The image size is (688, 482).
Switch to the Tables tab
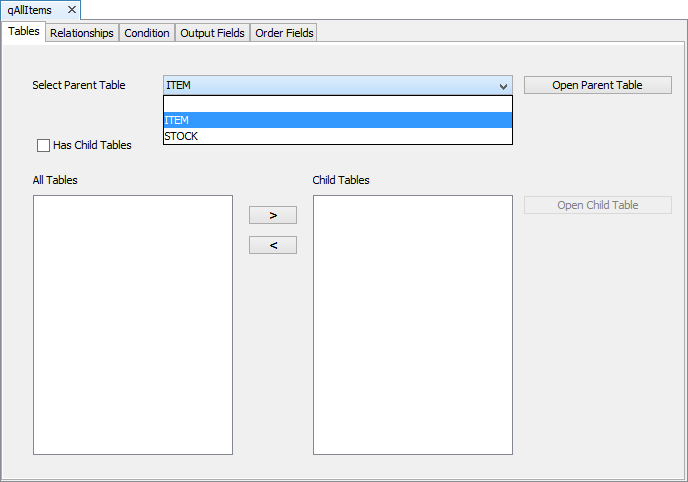click(x=24, y=32)
